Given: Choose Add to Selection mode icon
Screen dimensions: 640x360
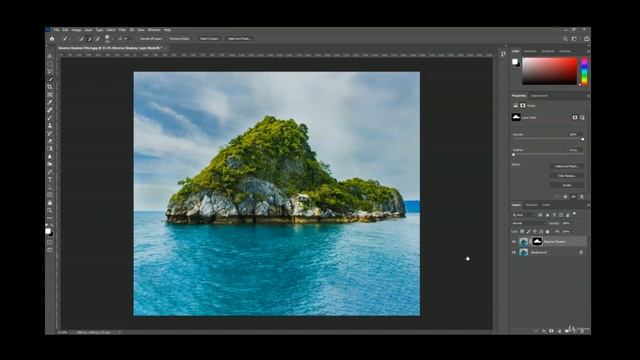Looking at the screenshot, I should [89, 39].
